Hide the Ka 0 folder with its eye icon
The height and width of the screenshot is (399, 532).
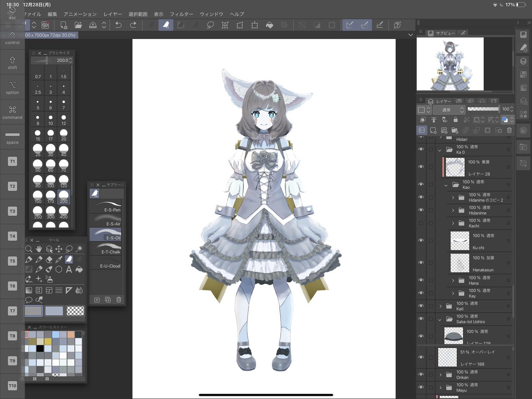click(421, 150)
